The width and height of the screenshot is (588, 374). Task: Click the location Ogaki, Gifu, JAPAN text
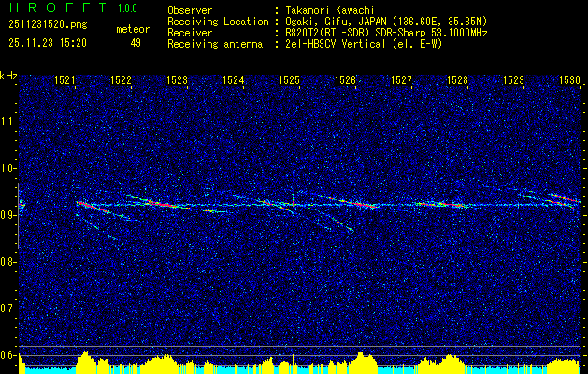(x=386, y=22)
